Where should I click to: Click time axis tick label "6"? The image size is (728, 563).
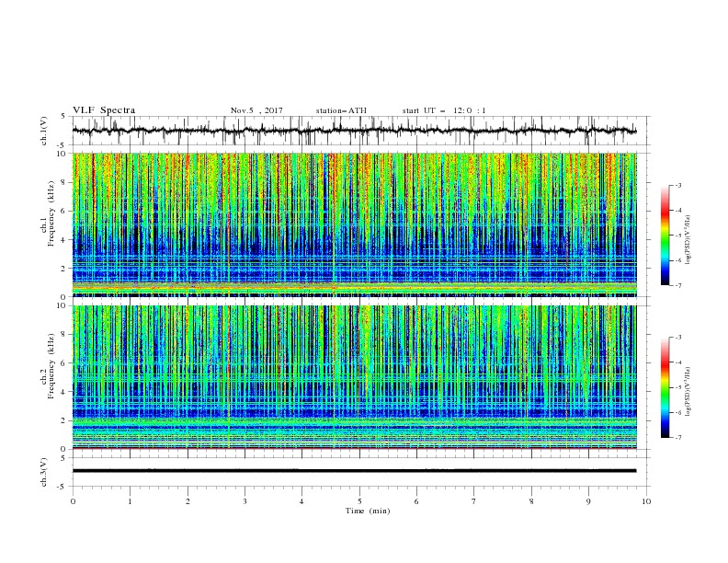417,501
